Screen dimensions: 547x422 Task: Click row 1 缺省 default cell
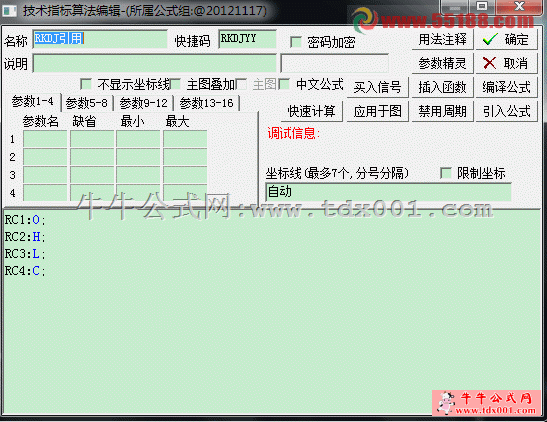92,139
